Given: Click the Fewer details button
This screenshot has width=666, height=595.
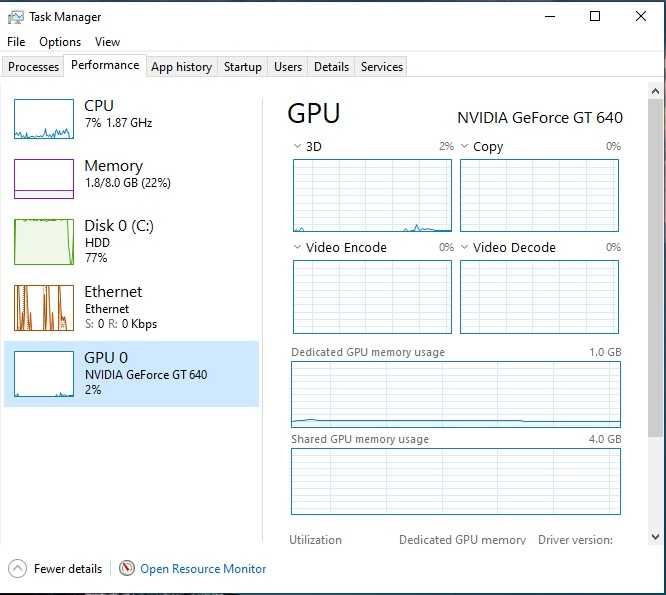Looking at the screenshot, I should tap(67, 569).
